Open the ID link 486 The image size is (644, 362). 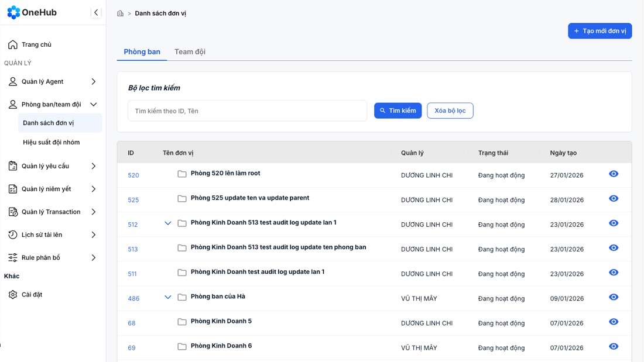[133, 298]
